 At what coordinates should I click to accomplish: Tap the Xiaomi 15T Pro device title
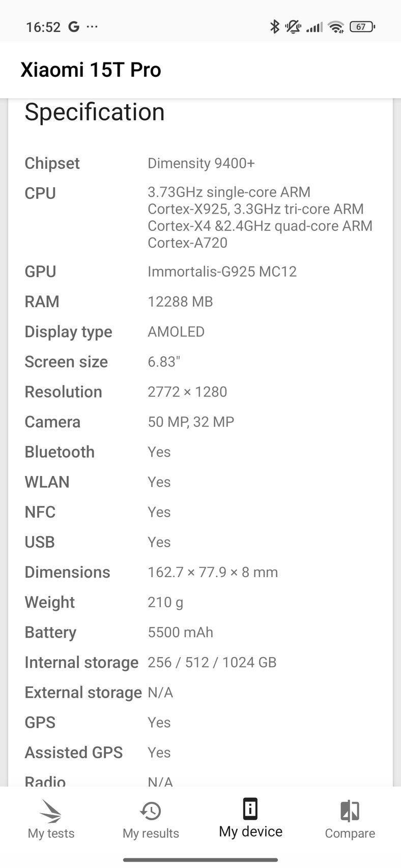pos(92,70)
